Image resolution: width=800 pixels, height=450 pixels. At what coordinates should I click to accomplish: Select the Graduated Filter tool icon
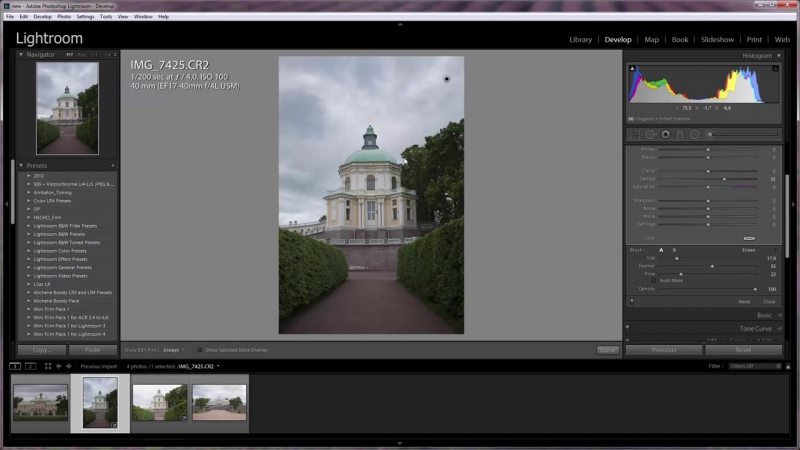tap(680, 135)
